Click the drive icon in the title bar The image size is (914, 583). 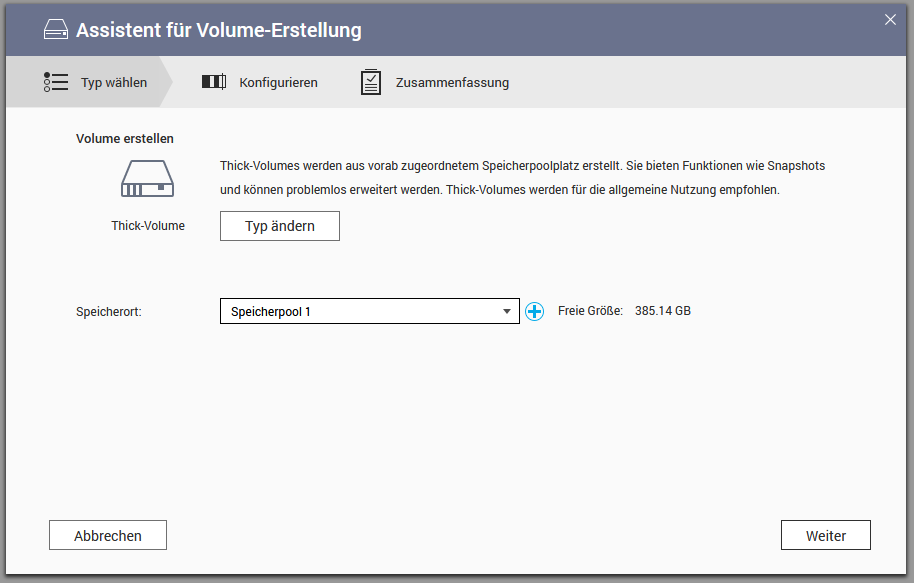click(x=56, y=30)
